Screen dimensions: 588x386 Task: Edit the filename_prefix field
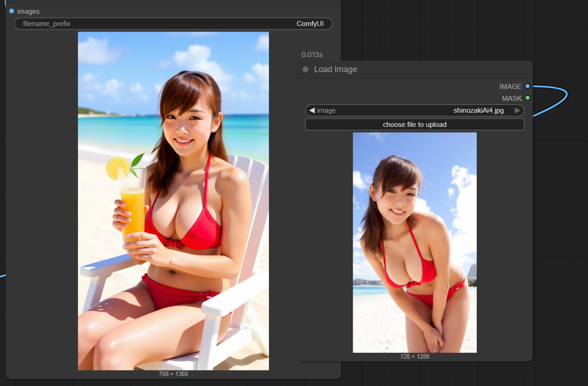pyautogui.click(x=174, y=24)
